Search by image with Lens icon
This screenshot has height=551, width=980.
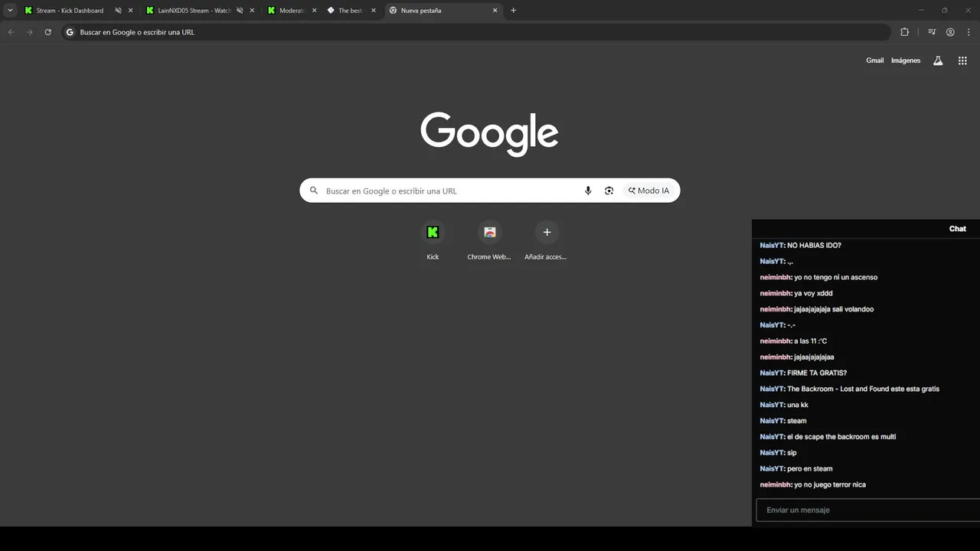[x=609, y=191]
